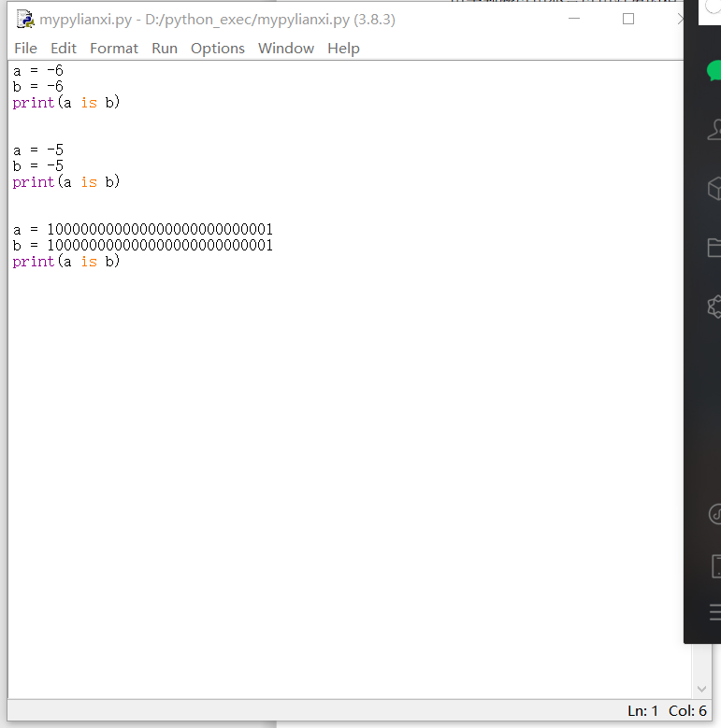Viewport: 721px width, 728px height.
Task: Open the Help menu
Action: (343, 49)
